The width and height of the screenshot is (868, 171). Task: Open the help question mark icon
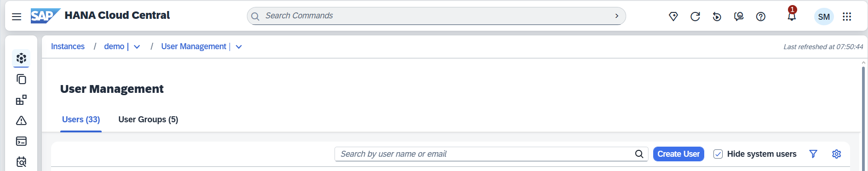pos(761,17)
